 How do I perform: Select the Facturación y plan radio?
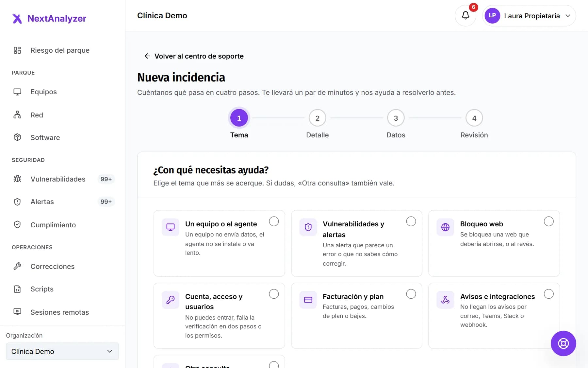411,294
